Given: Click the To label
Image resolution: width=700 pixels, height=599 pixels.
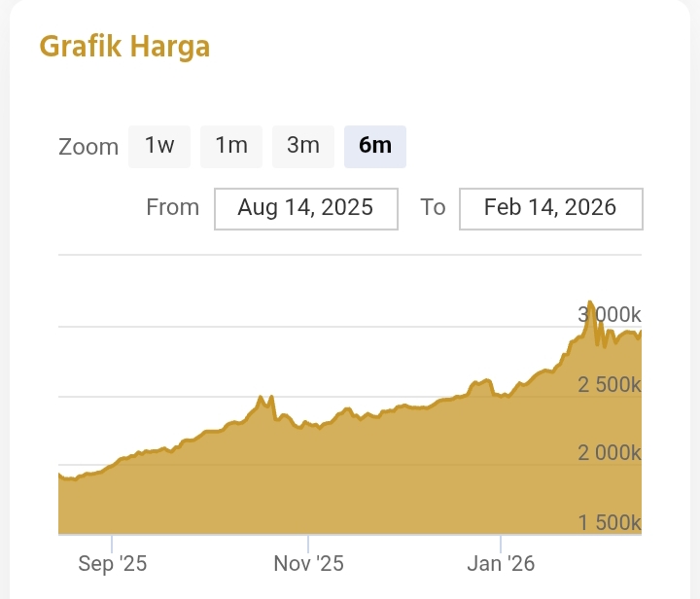Looking at the screenshot, I should tap(433, 207).
